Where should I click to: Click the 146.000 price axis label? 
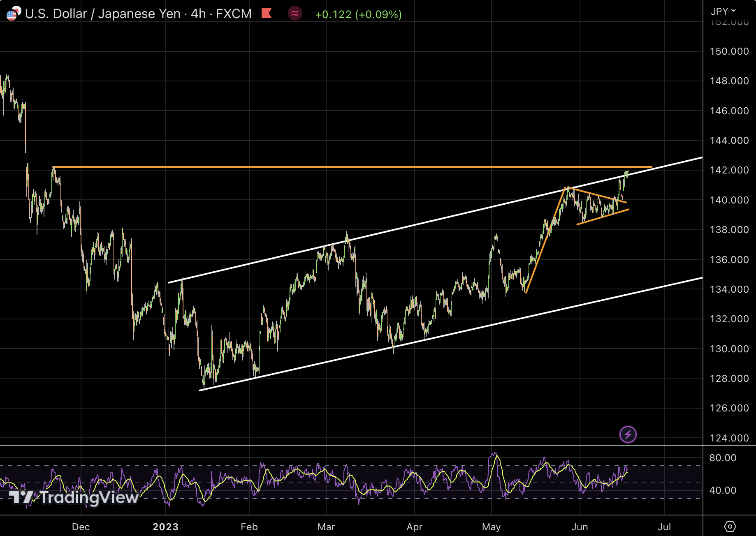(x=729, y=111)
